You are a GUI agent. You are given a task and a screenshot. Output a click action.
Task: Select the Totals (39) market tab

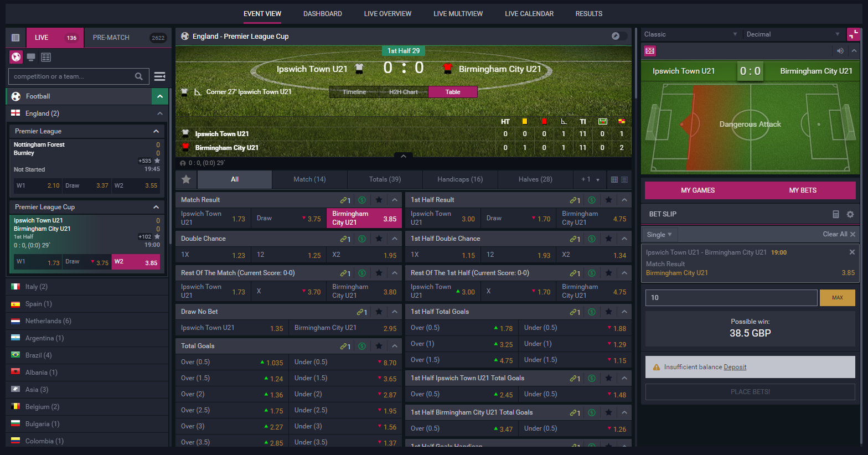[x=385, y=179]
